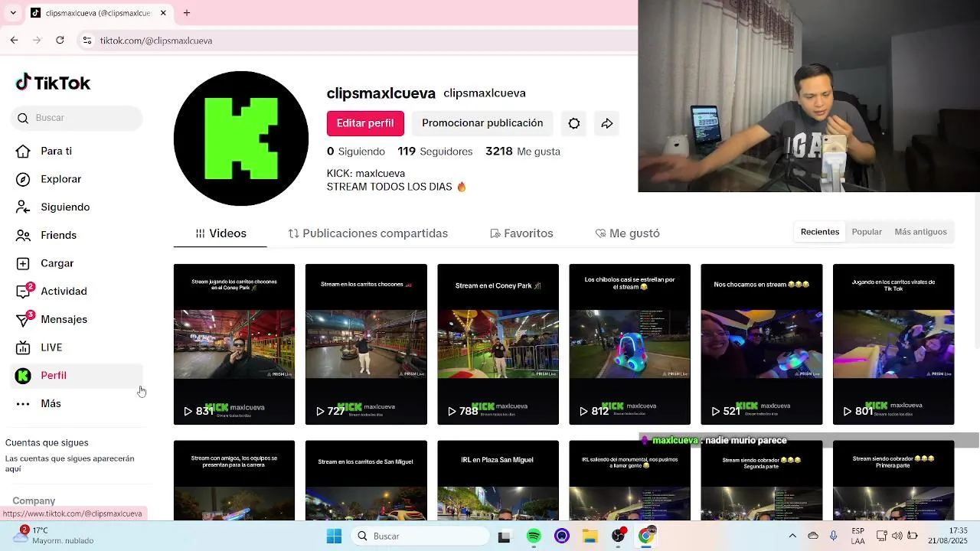Open the ESP LAA language switcher
Screen dimensions: 980x551
pos(857,536)
